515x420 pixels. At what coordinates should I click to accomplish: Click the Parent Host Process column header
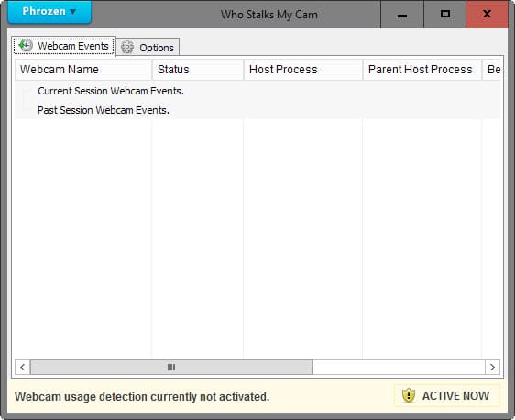(x=422, y=70)
